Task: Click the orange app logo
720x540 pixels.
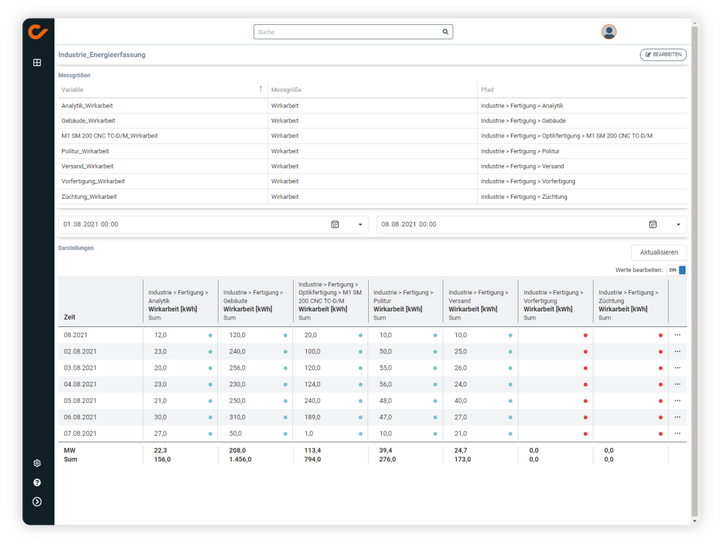Action: (37, 30)
